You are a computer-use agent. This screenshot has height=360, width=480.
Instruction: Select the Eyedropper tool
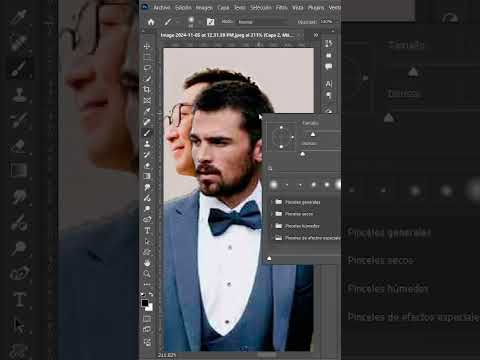click(x=147, y=111)
